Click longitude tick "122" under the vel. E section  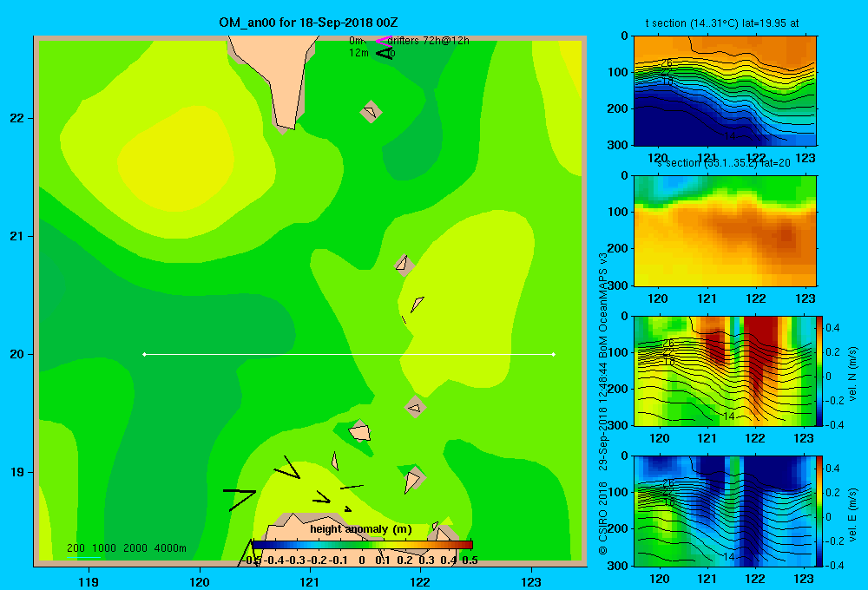755,579
